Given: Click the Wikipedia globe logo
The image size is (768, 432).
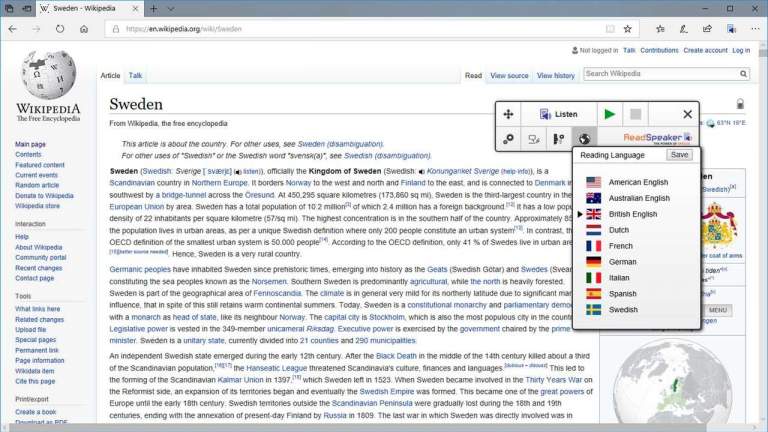Looking at the screenshot, I should click(48, 75).
